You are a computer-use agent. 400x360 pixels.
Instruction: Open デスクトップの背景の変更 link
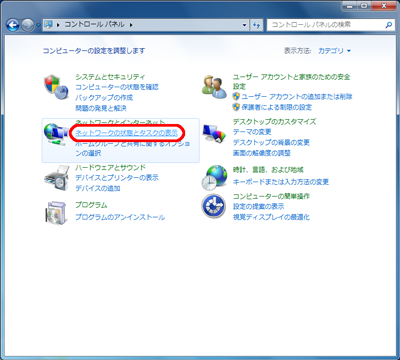click(271, 143)
